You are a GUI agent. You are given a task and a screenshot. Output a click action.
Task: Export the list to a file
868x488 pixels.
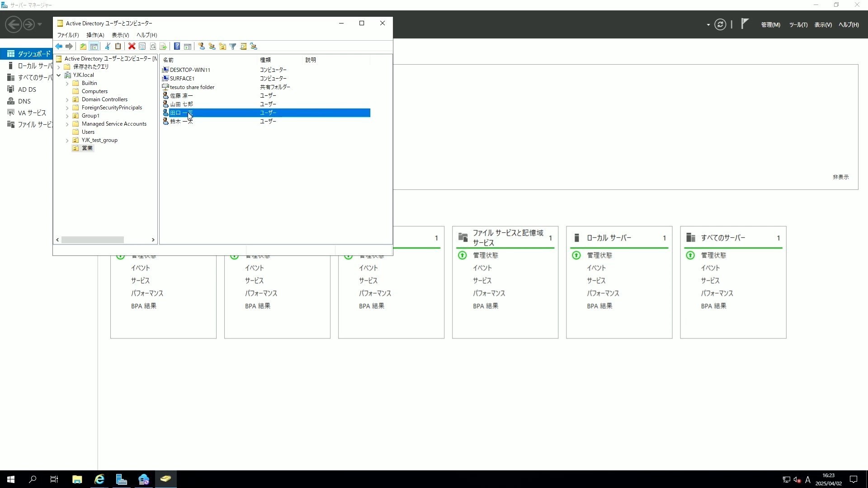click(x=163, y=47)
